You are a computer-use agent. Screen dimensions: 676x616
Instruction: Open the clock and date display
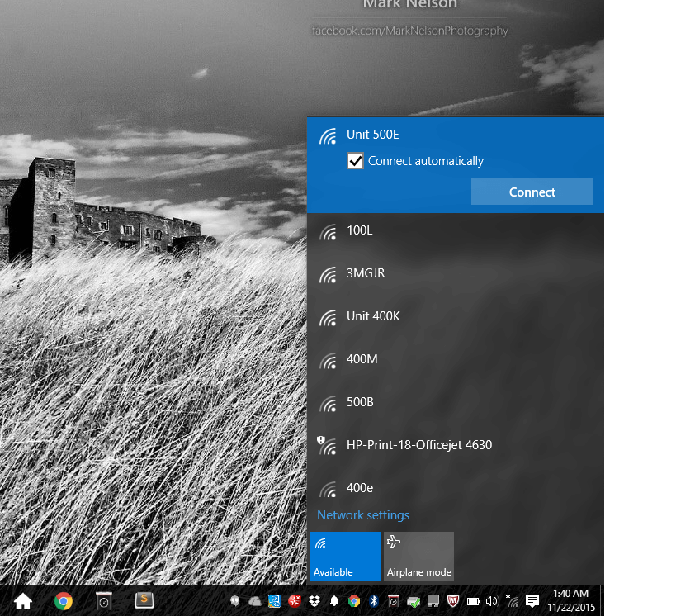tap(571, 600)
